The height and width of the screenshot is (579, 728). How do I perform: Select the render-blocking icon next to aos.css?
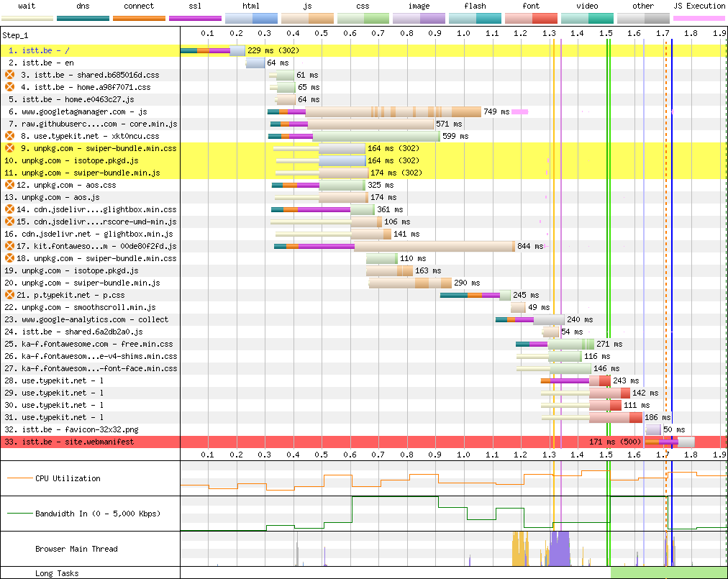(x=10, y=185)
